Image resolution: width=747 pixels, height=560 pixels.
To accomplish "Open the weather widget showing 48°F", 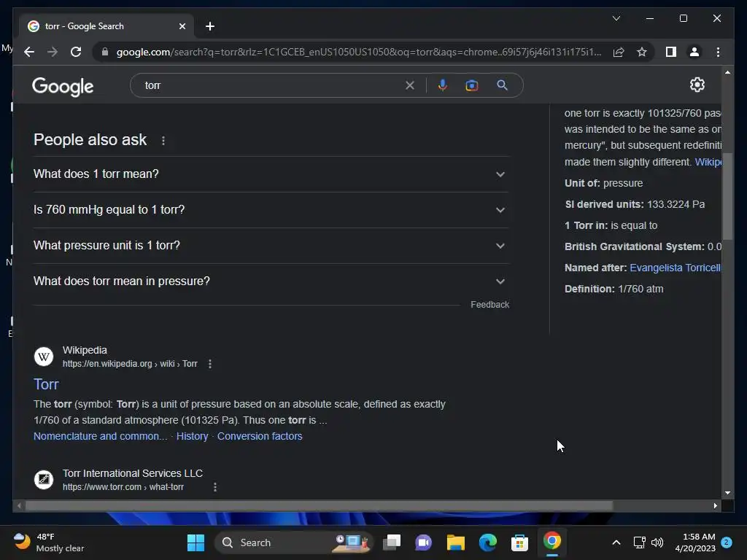I will [47, 542].
